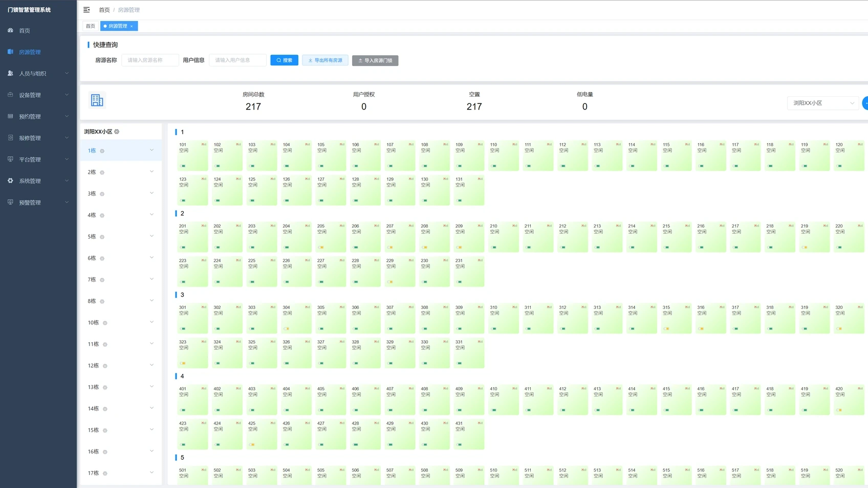Viewport: 868px width, 488px height.
Task: Click the 系统管理 gear icon
Action: coord(10,181)
